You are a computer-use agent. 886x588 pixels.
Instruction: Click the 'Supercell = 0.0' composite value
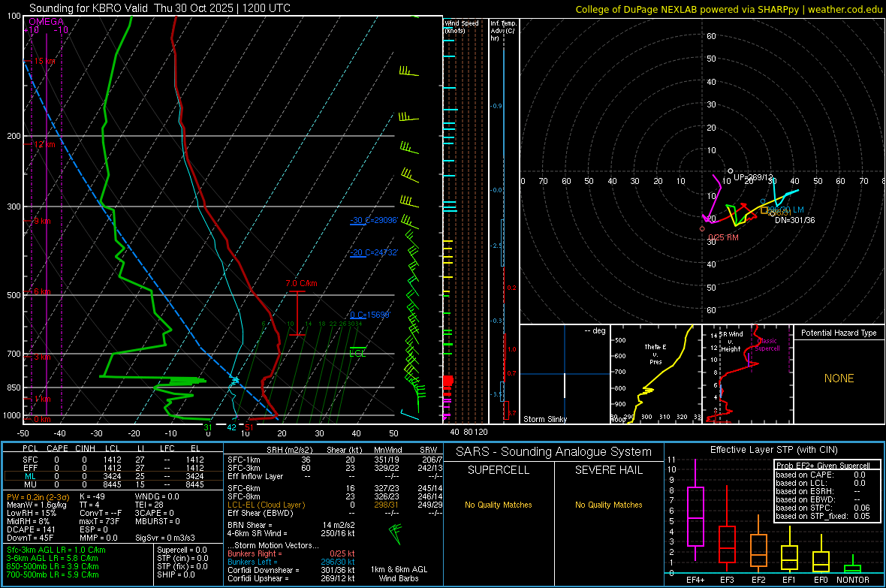coord(182,550)
